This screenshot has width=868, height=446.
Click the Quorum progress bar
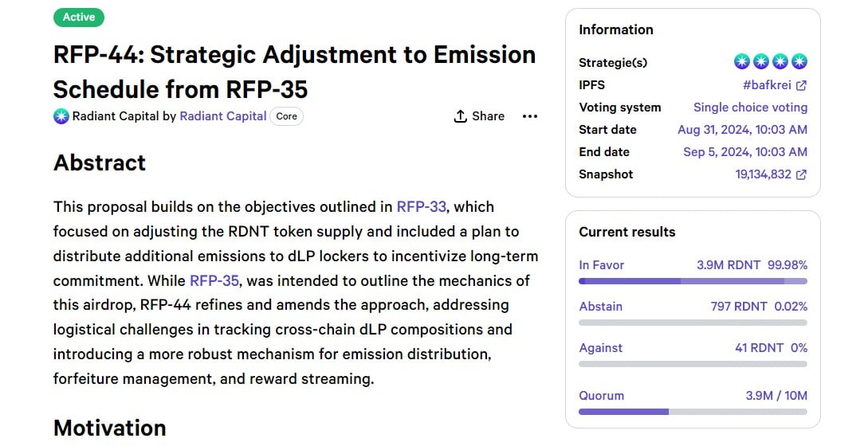point(693,412)
